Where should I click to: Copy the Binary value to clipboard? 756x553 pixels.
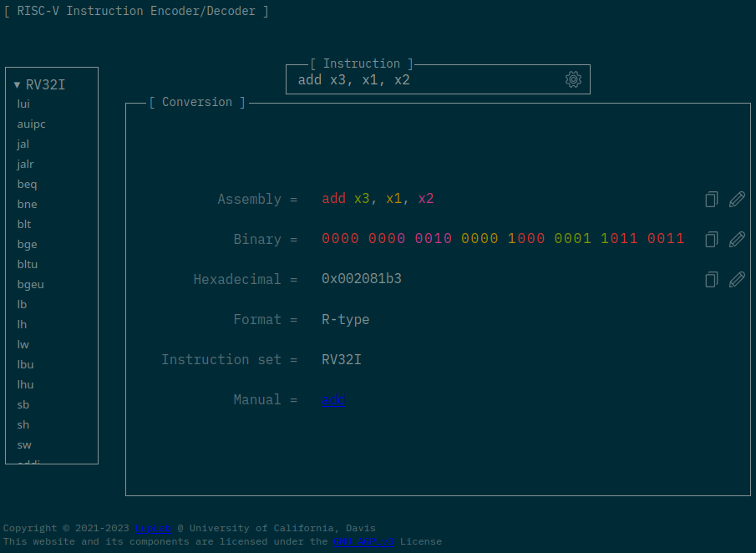point(711,239)
